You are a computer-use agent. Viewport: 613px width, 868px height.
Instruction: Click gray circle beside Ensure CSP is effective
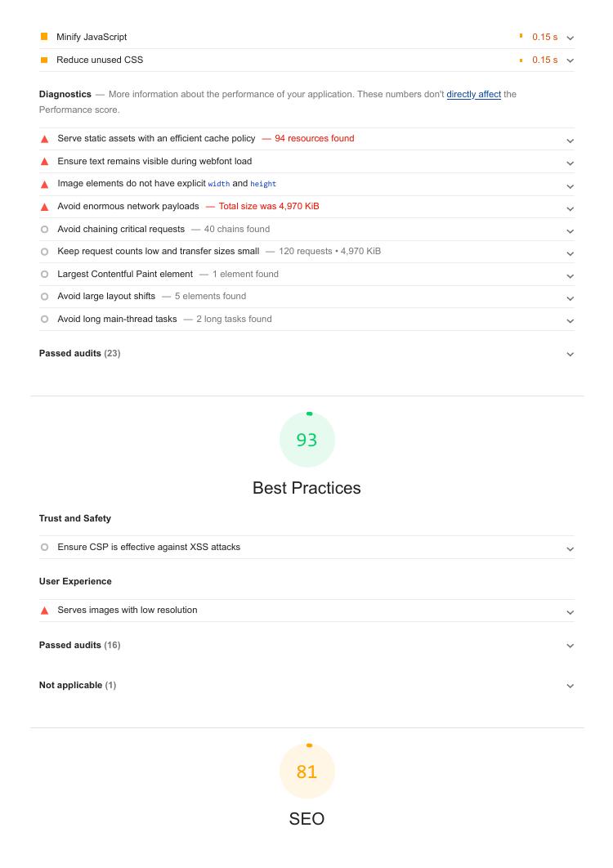coord(45,548)
